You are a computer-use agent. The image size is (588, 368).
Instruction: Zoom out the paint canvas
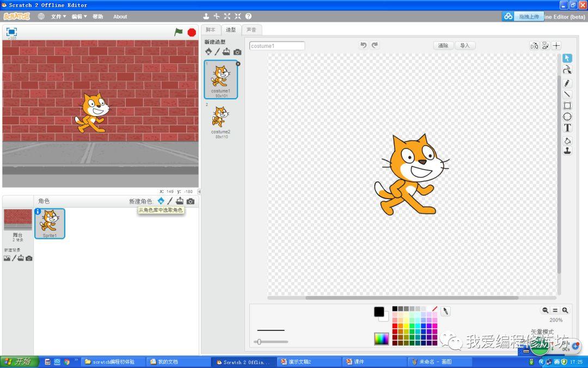click(545, 310)
